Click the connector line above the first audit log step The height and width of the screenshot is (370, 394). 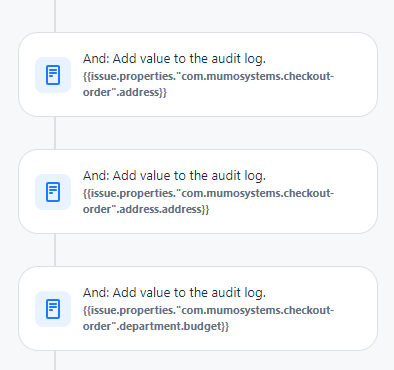(x=55, y=16)
